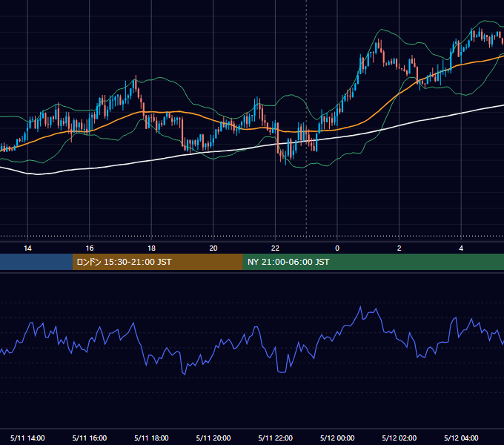Viewport: 504px width, 445px height.
Task: Select the 22 hour label on upper axis
Action: 275,248
